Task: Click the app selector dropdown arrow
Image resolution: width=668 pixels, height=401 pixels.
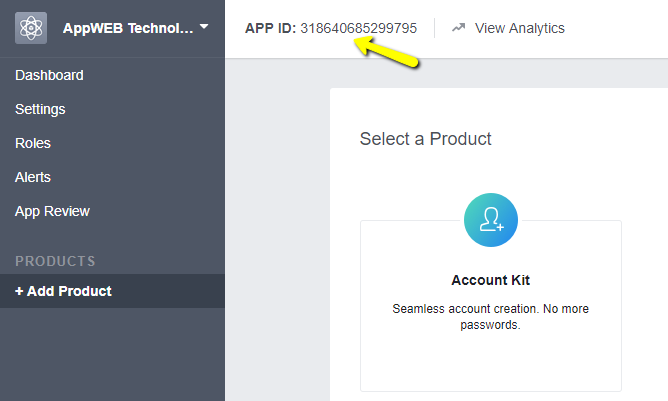Action: 204,27
